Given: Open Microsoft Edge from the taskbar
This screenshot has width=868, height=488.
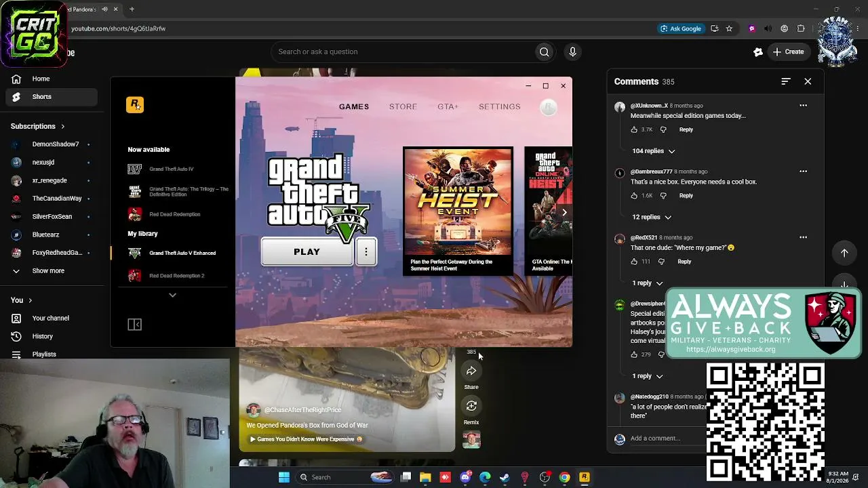Looking at the screenshot, I should click(x=485, y=477).
